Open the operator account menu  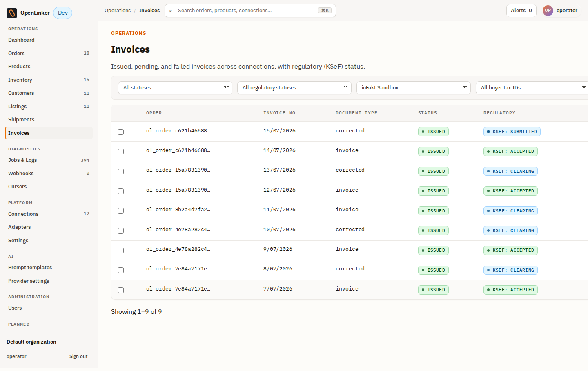click(x=560, y=11)
